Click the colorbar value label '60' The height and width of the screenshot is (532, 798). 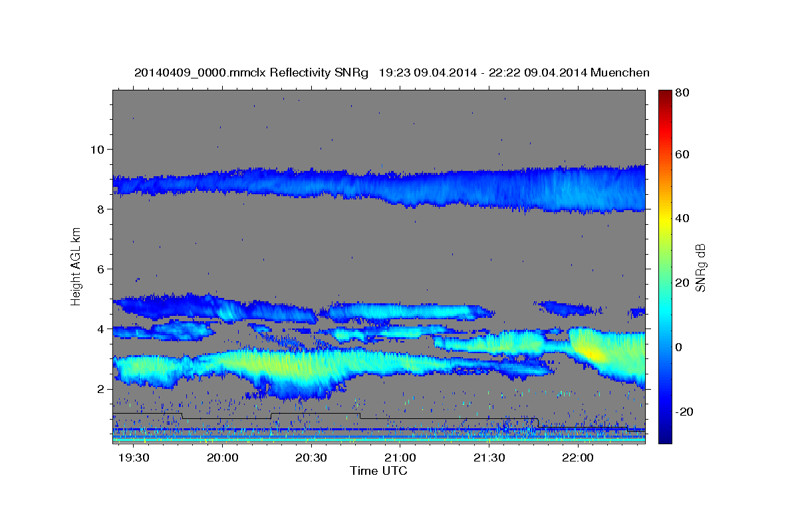coord(682,154)
